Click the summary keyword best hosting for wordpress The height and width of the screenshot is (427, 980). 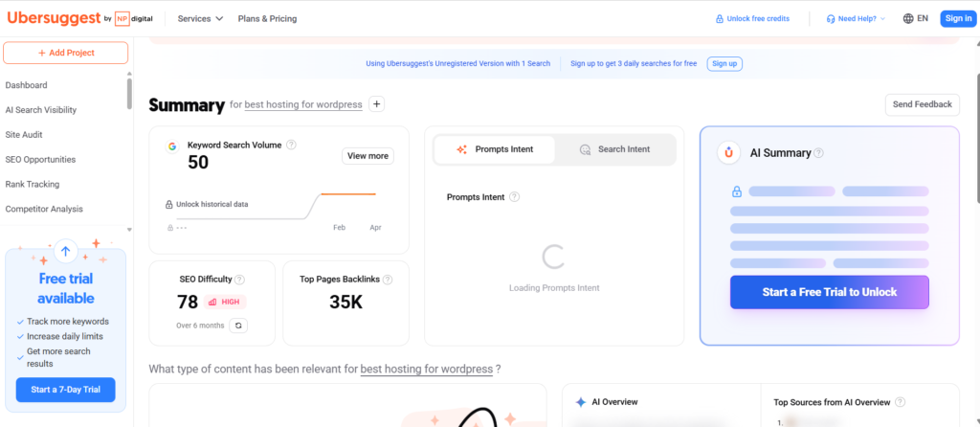303,104
